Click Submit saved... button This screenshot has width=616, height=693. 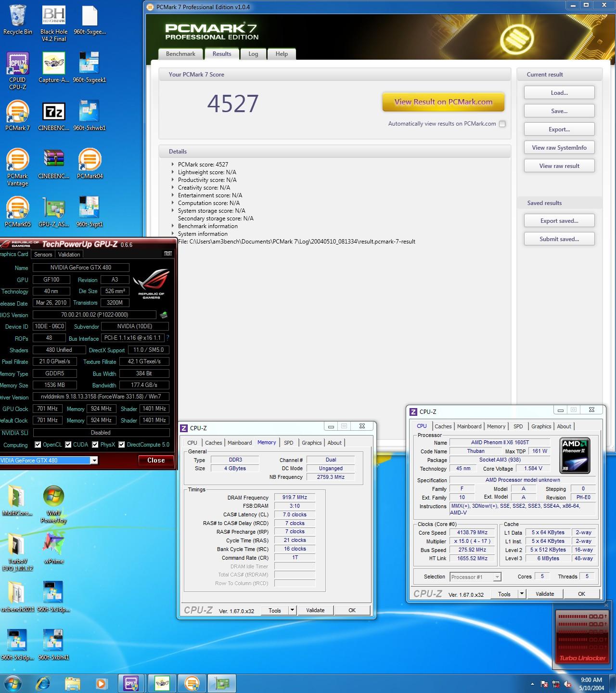point(559,239)
